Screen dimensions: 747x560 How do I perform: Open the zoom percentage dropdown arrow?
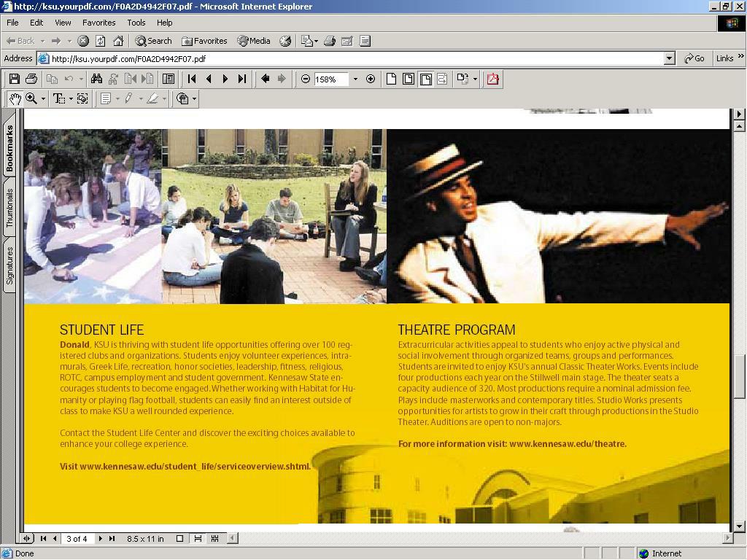coord(355,79)
